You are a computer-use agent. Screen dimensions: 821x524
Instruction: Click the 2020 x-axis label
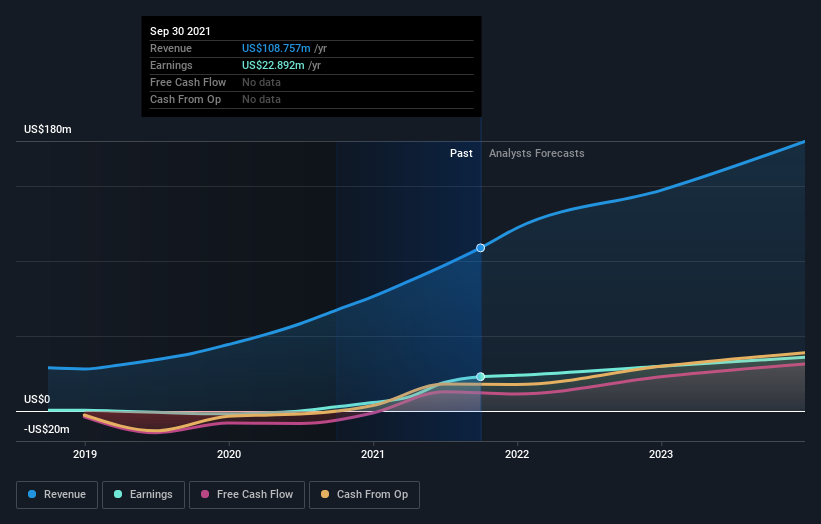click(229, 454)
